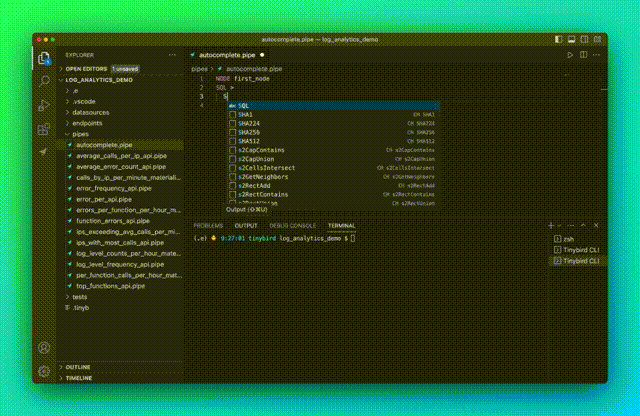Expand the datasources folder
The height and width of the screenshot is (416, 640).
click(91, 113)
